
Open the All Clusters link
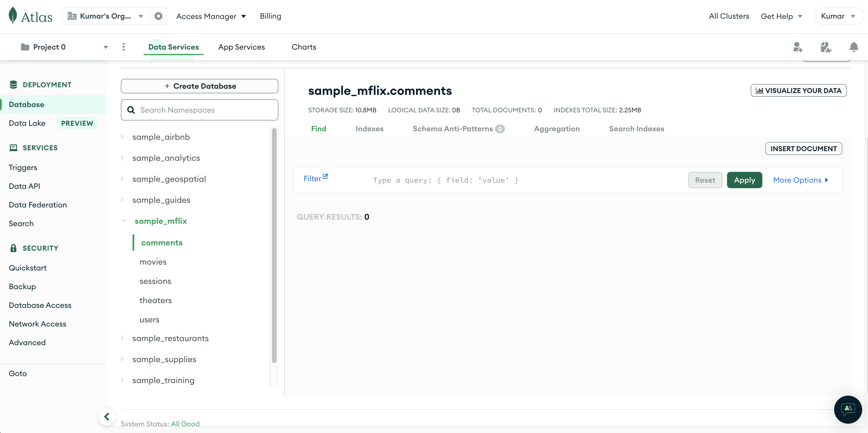pos(729,16)
